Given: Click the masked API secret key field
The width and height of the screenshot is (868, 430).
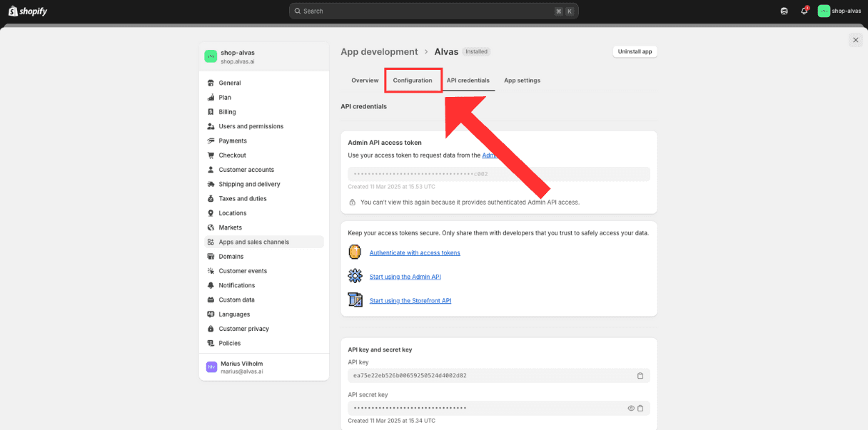Looking at the screenshot, I should [499, 408].
